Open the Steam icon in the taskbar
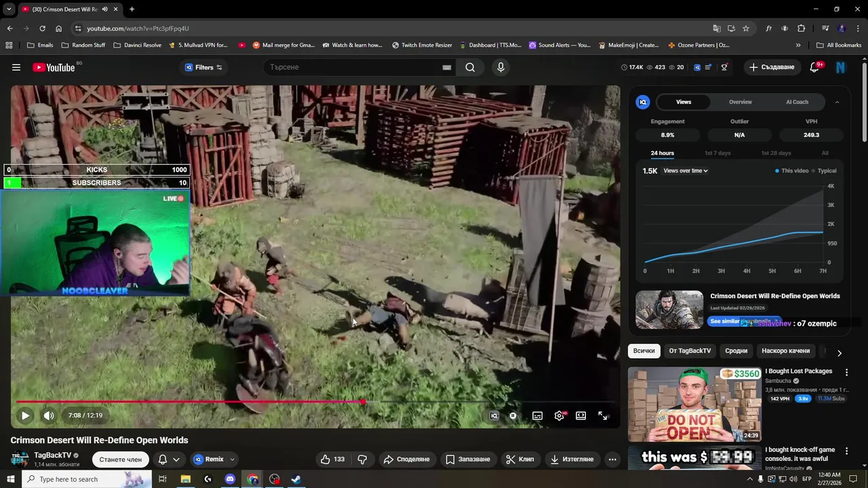Image resolution: width=868 pixels, height=488 pixels. (296, 479)
